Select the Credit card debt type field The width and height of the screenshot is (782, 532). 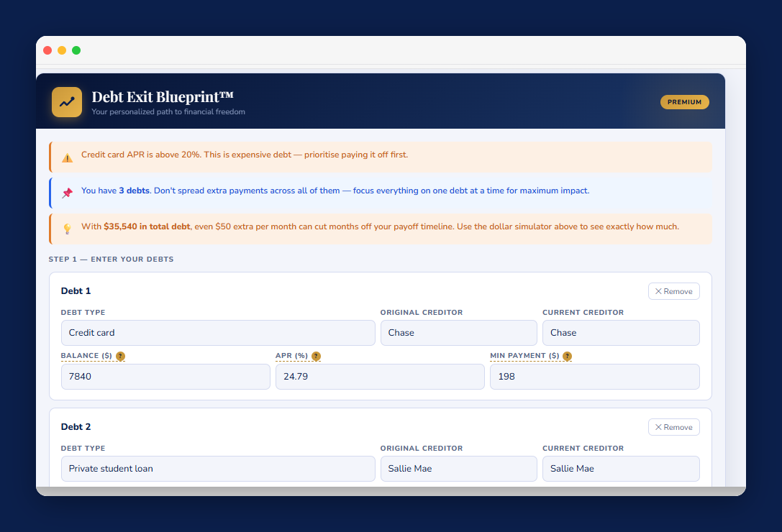217,333
